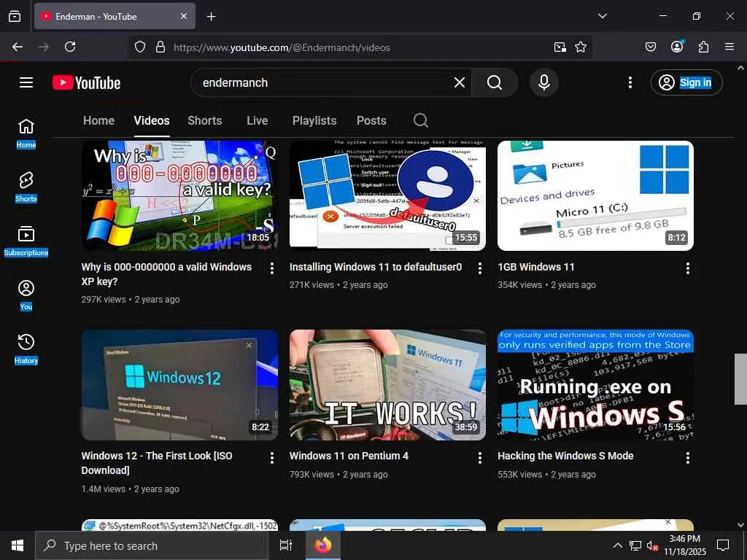Clear the endermanch search text

click(460, 82)
